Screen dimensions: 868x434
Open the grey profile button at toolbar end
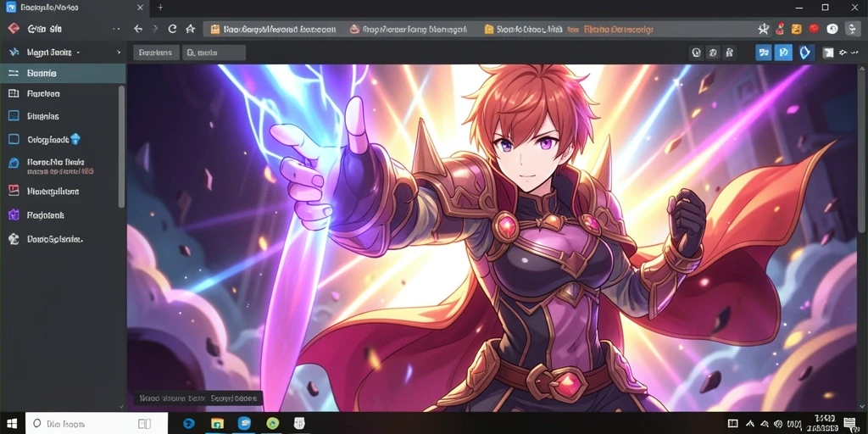tap(853, 30)
